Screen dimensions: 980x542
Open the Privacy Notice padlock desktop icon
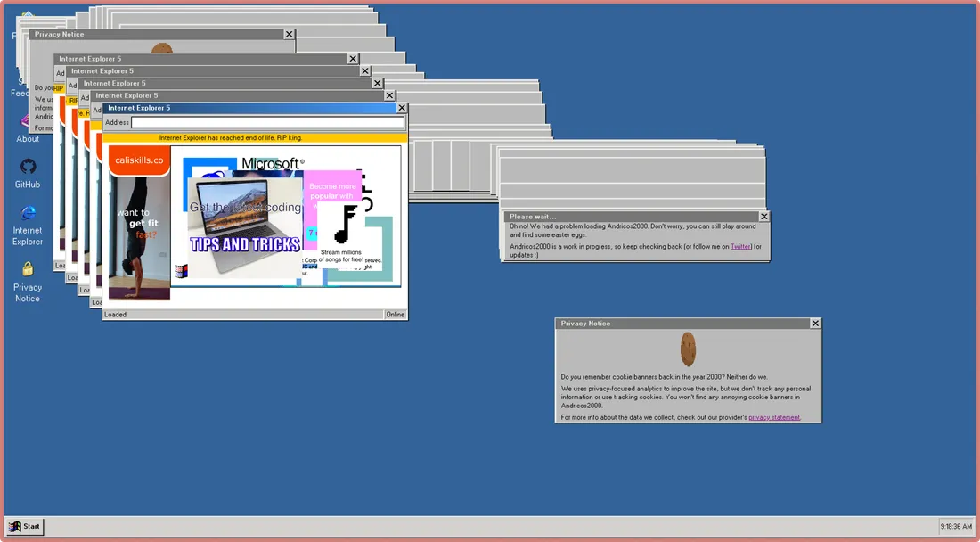coord(28,282)
